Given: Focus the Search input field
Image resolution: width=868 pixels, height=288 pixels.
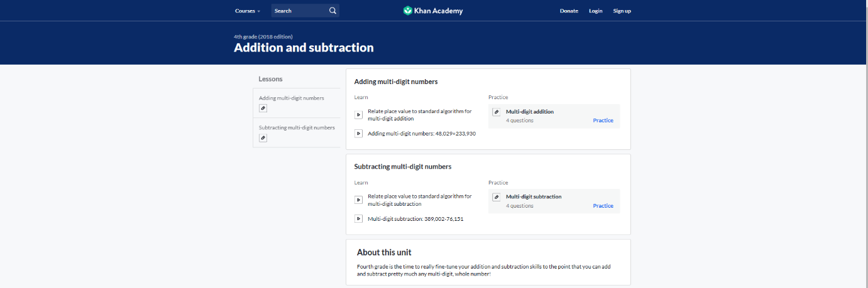Looking at the screenshot, I should coord(300,11).
